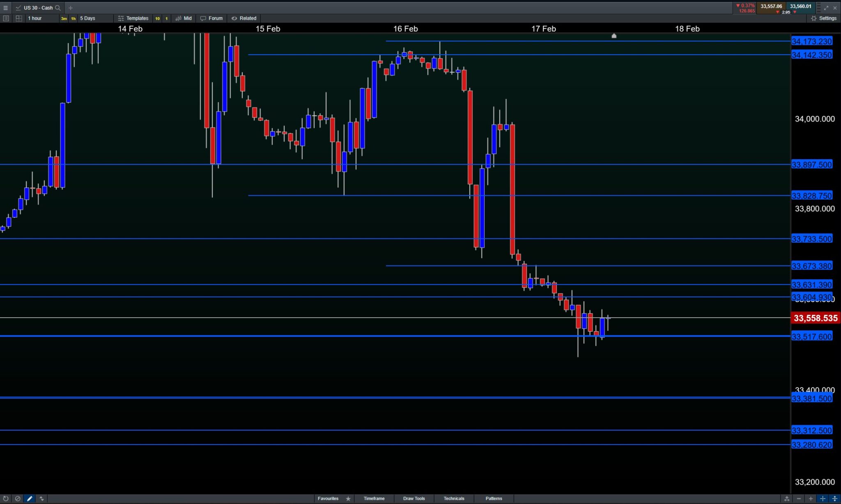Toggle the pencil drawing mode icon

[x=30, y=499]
